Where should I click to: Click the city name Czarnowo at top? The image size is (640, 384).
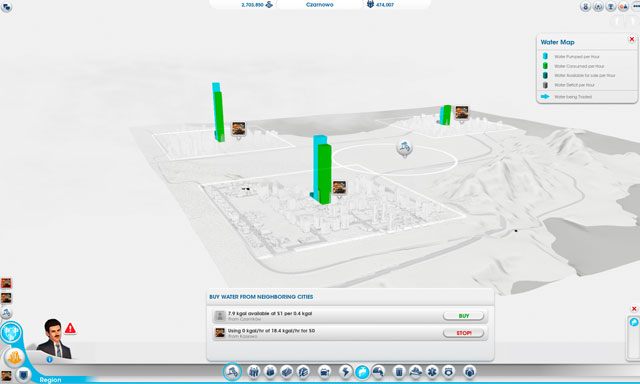[319, 5]
